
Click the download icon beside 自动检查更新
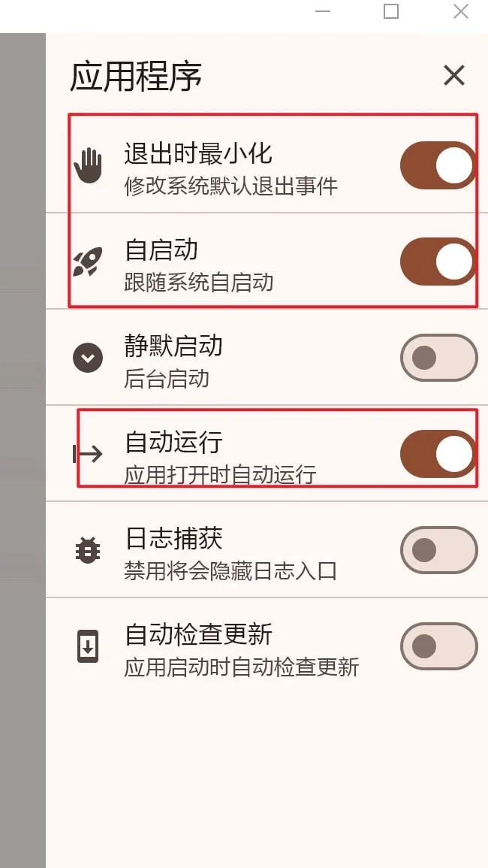[88, 646]
